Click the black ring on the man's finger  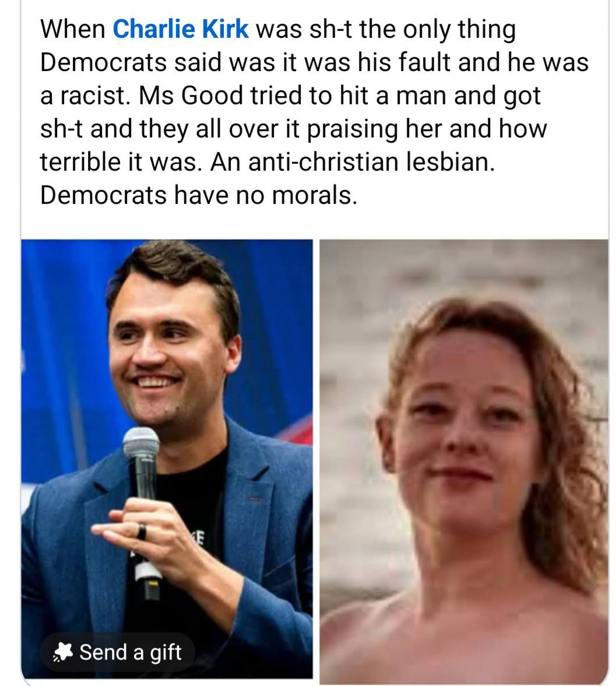coord(141,531)
